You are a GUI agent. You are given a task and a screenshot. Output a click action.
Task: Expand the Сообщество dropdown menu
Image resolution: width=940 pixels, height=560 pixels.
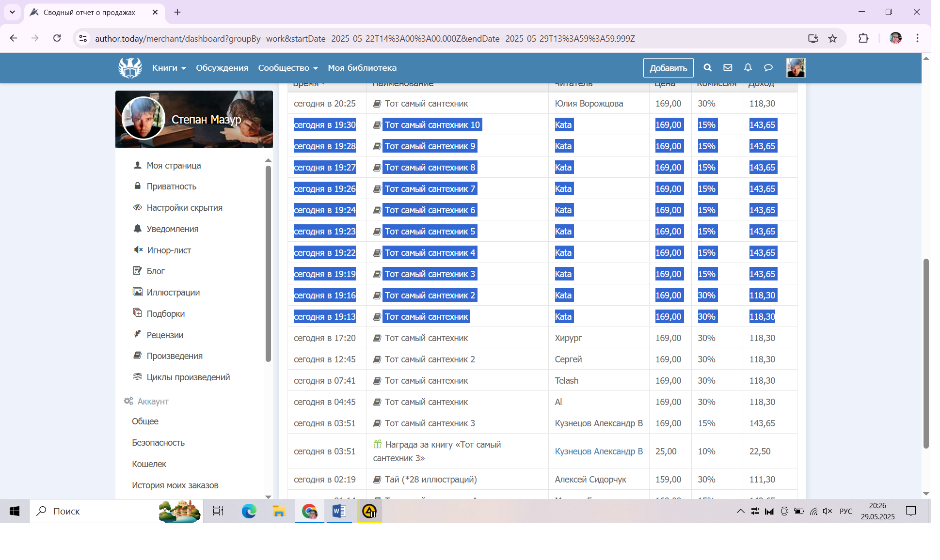(x=287, y=68)
